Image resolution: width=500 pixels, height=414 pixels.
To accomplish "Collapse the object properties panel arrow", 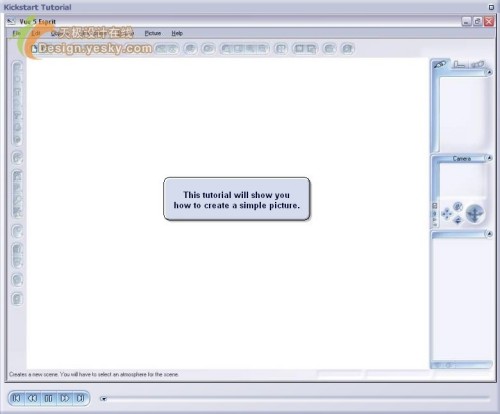I will (489, 72).
